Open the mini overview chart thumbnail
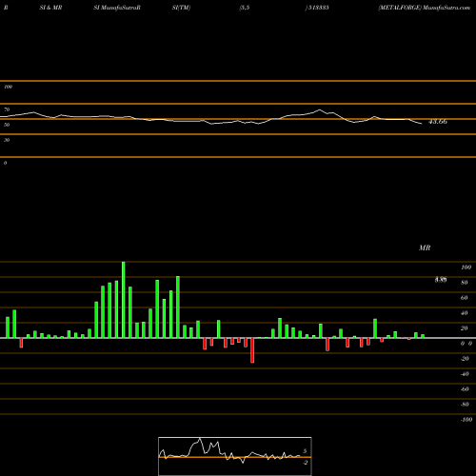Image resolution: width=476 pixels, height=476 pixels. tap(235, 456)
